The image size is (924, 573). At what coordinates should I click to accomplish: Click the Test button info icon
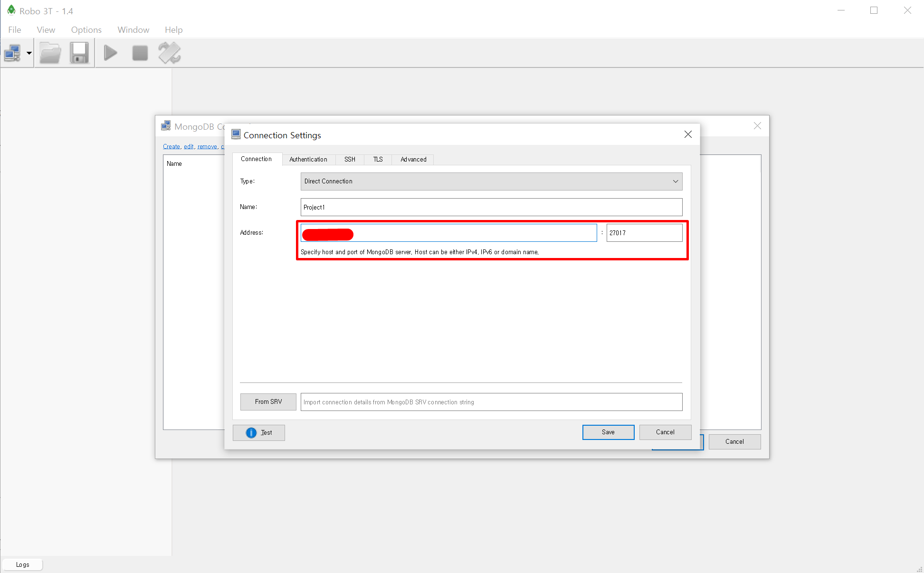pyautogui.click(x=251, y=432)
